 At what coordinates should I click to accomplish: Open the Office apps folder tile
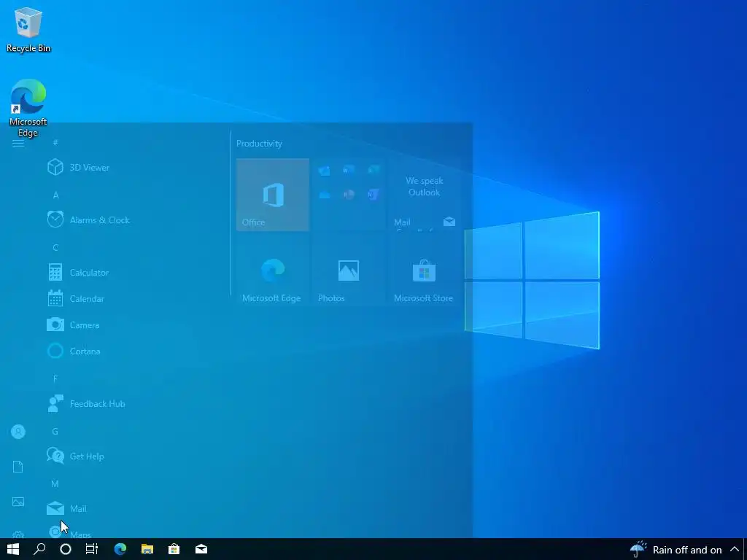click(349, 195)
